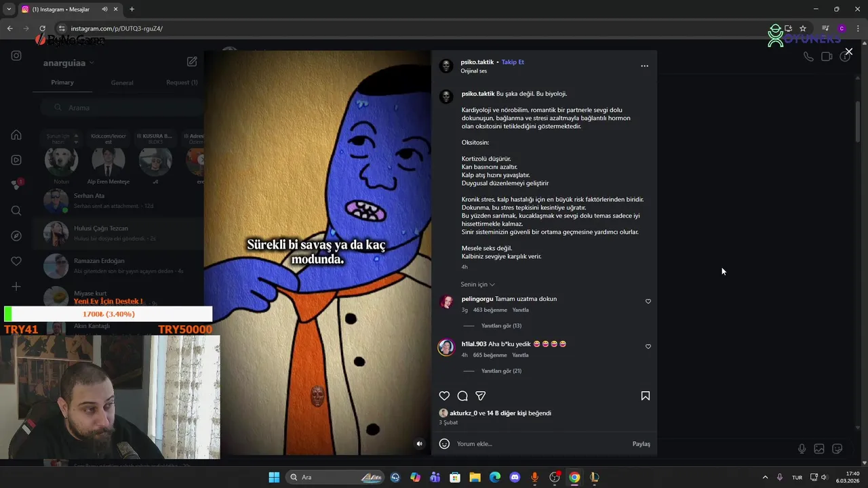Image resolution: width=868 pixels, height=488 pixels.
Task: Open Microsoft Edge from the taskbar
Action: tap(495, 477)
